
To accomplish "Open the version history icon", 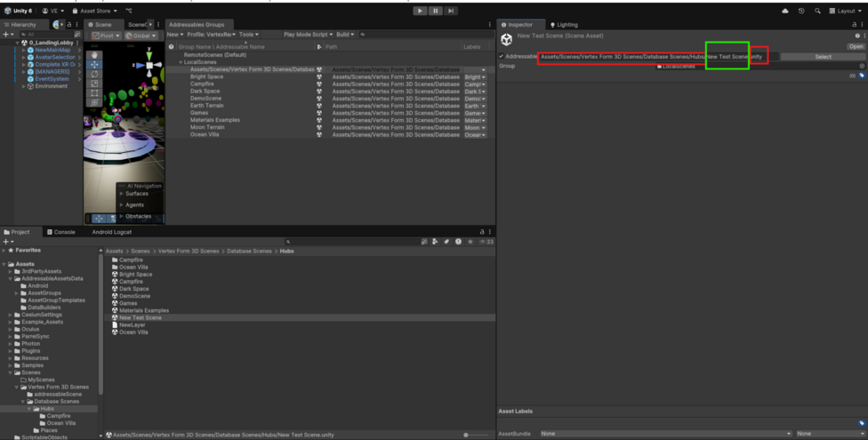I will (x=801, y=11).
